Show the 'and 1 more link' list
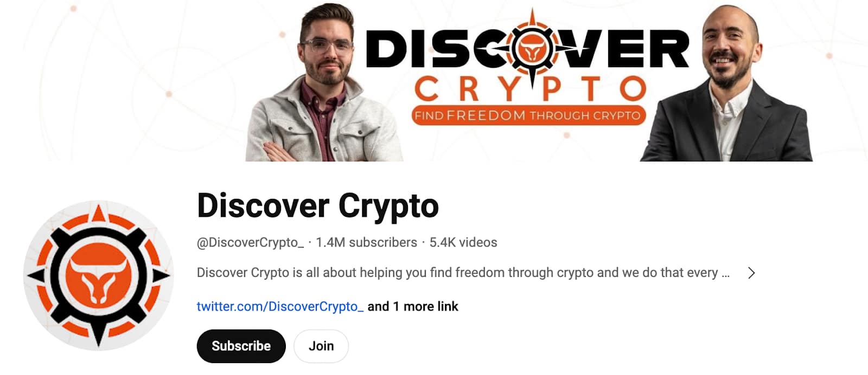This screenshot has height=375, width=868. click(x=413, y=307)
